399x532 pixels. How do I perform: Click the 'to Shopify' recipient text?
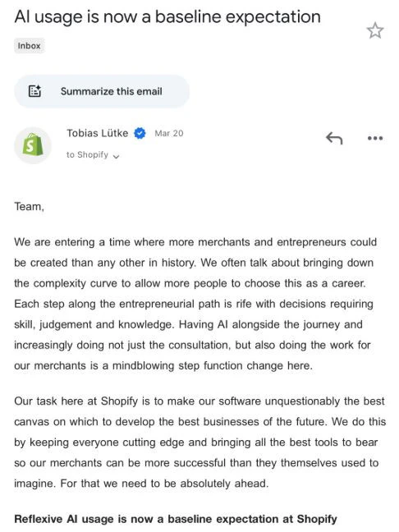pos(87,154)
